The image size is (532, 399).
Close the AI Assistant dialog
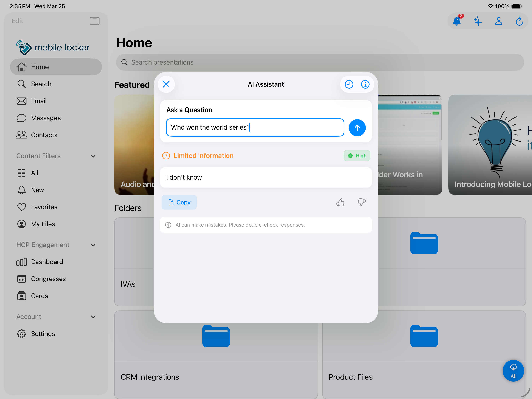166,84
